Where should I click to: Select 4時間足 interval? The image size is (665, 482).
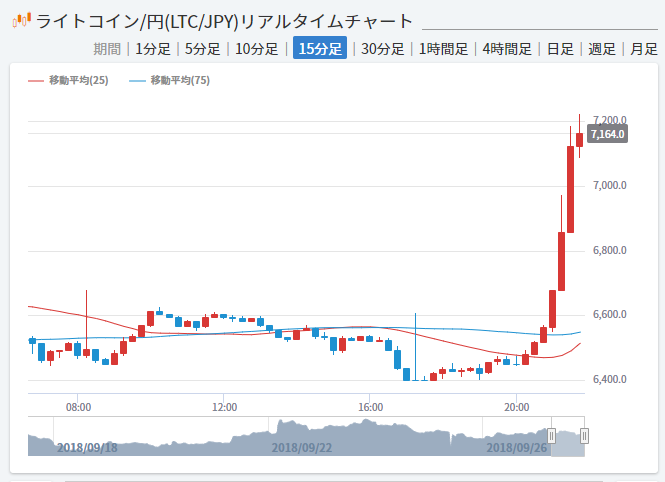pos(506,49)
